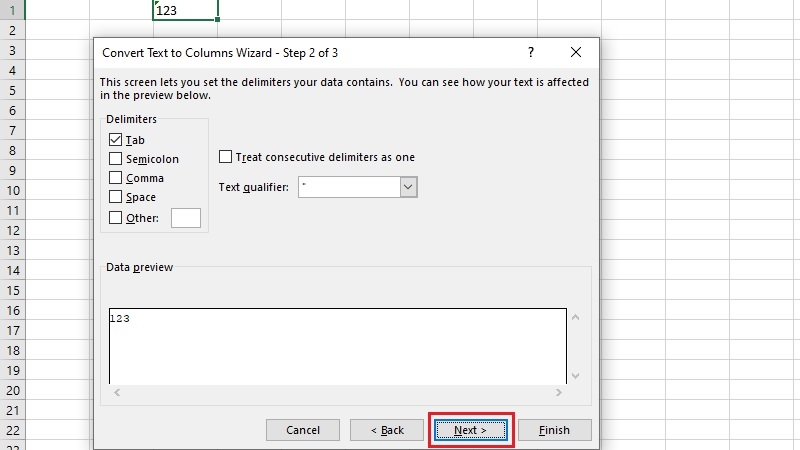Click the Data preview up scroll arrow
This screenshot has width=800, height=450.
pyautogui.click(x=576, y=317)
